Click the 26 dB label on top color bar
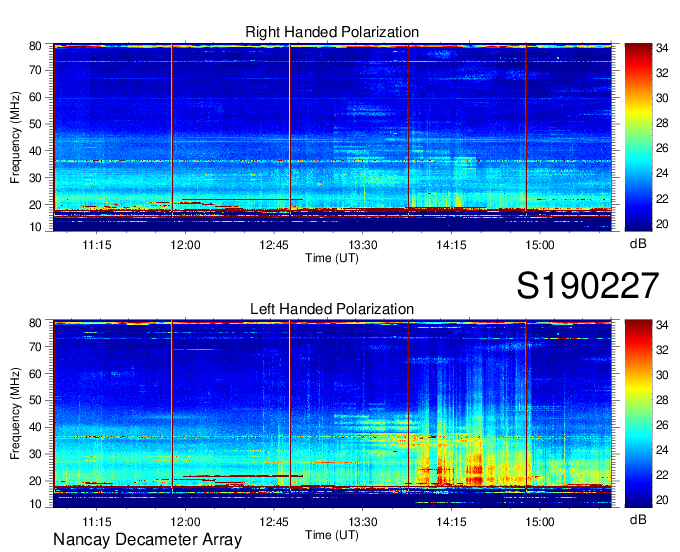Image resolution: width=680 pixels, height=552 pixels. (662, 148)
